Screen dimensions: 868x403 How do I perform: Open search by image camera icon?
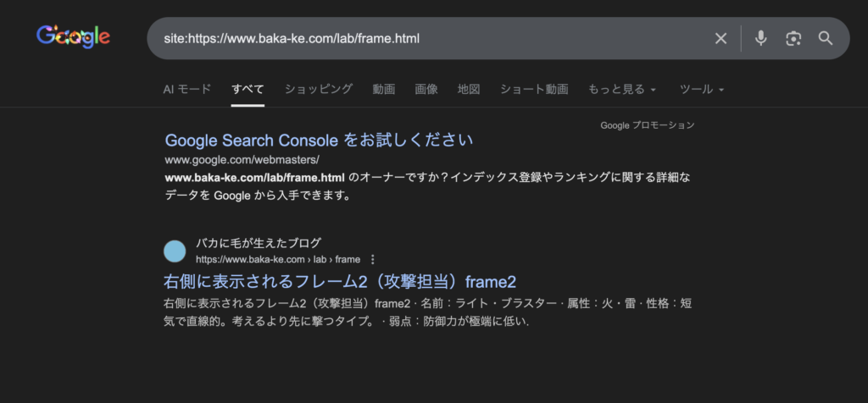[793, 38]
